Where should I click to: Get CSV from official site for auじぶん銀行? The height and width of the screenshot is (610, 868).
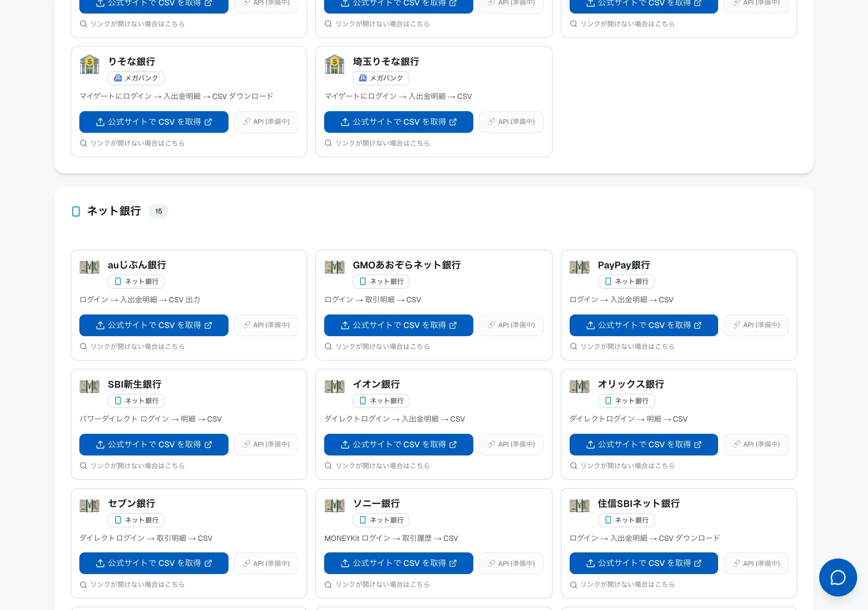(154, 325)
